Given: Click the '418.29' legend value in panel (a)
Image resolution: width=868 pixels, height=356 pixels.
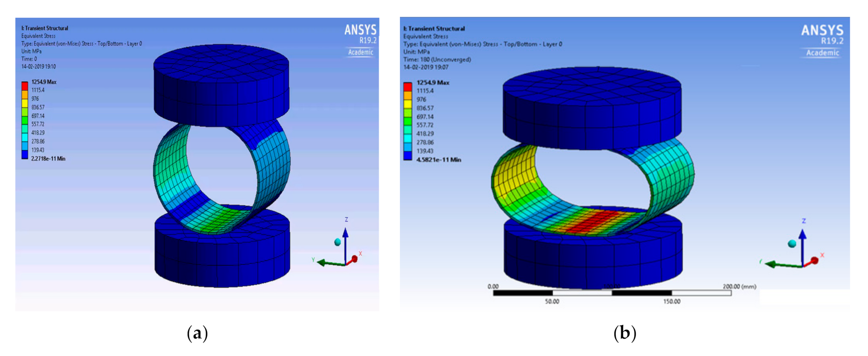Looking at the screenshot, I should [x=38, y=133].
